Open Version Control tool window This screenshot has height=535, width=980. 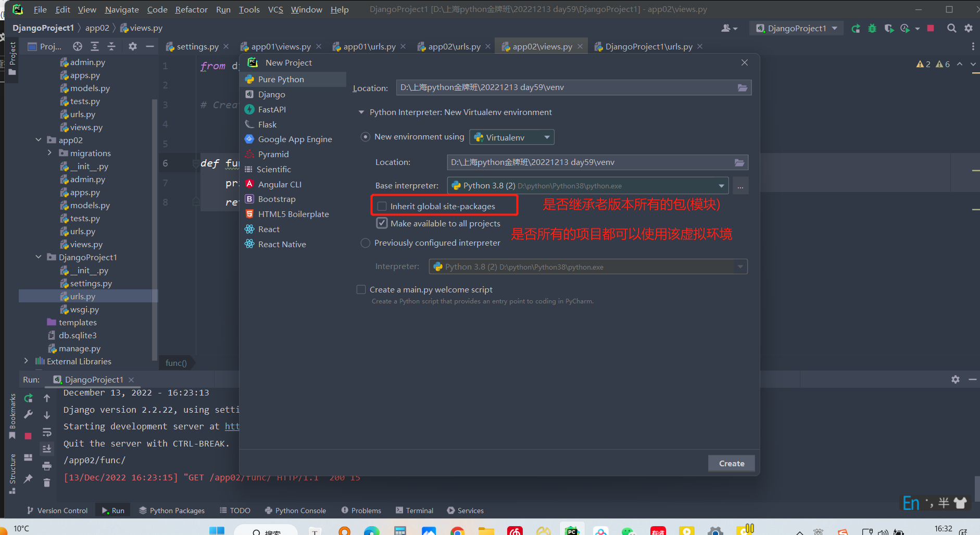[x=57, y=511]
